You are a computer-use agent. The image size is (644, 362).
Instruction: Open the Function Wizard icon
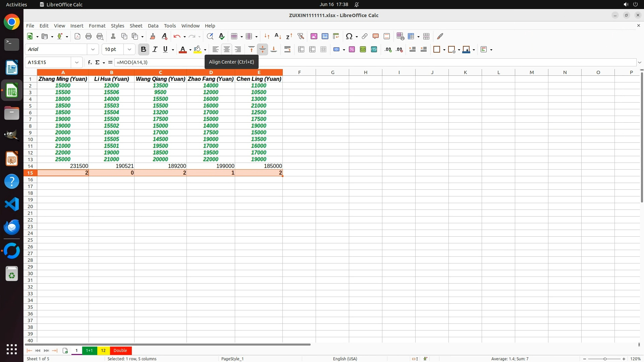[90, 62]
